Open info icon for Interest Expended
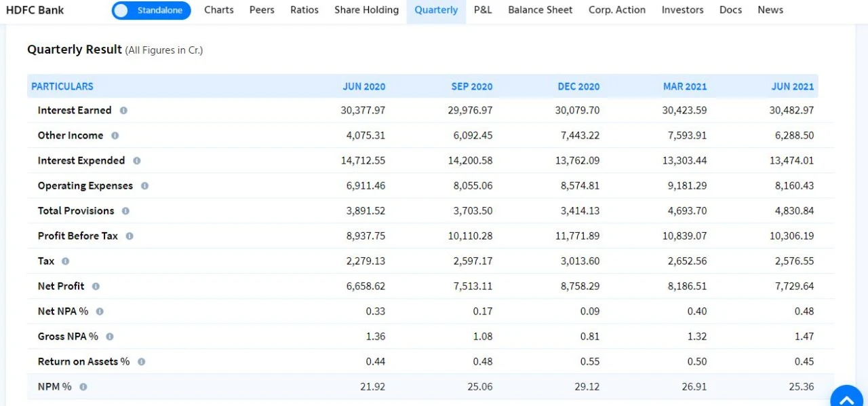The height and width of the screenshot is (406, 868). pyautogui.click(x=136, y=161)
